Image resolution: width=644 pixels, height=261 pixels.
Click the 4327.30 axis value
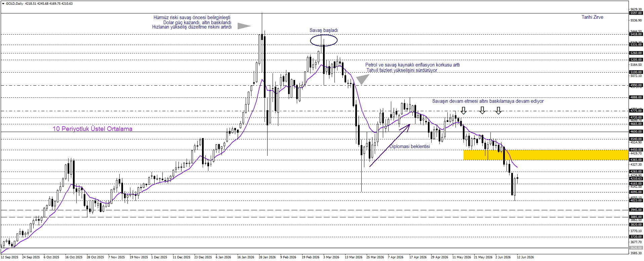click(x=636, y=165)
